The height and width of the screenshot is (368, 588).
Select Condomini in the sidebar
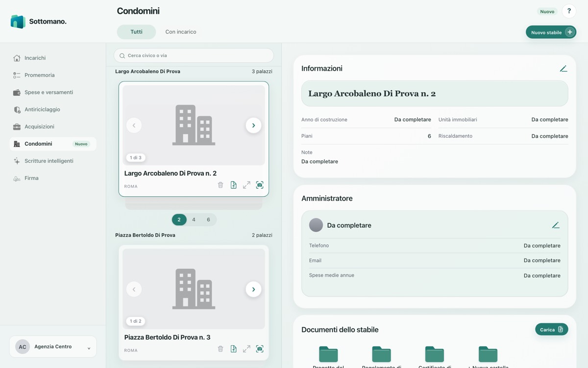pyautogui.click(x=53, y=144)
